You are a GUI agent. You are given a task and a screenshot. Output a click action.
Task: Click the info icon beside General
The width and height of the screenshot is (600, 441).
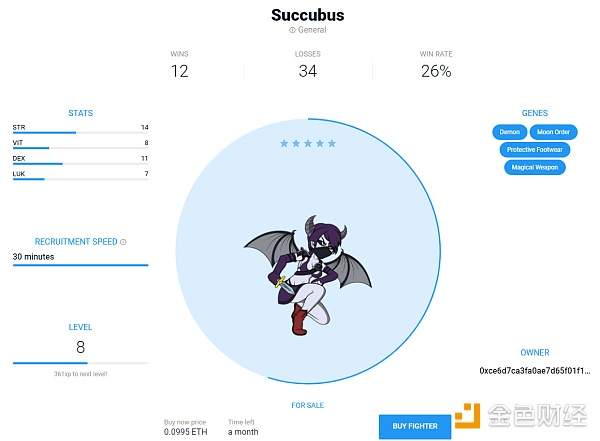[292, 30]
